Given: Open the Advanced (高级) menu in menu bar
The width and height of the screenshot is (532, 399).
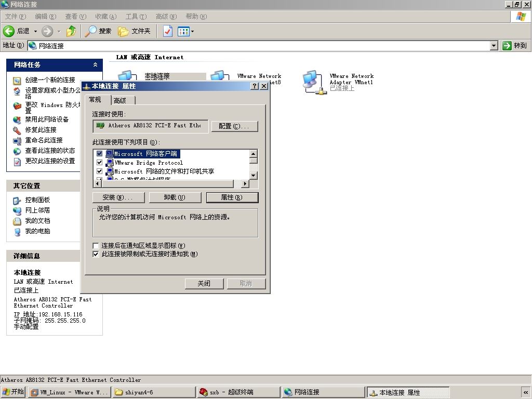Looking at the screenshot, I should pos(166,16).
